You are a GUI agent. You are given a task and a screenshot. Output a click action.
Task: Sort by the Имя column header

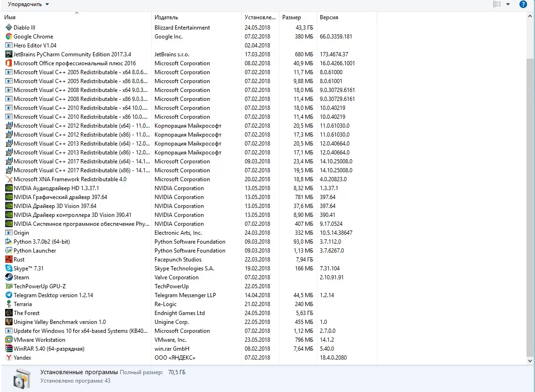coord(77,17)
